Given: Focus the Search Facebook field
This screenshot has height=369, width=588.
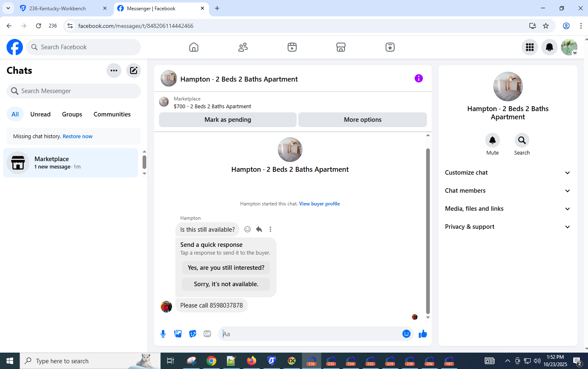Looking at the screenshot, I should [x=84, y=47].
